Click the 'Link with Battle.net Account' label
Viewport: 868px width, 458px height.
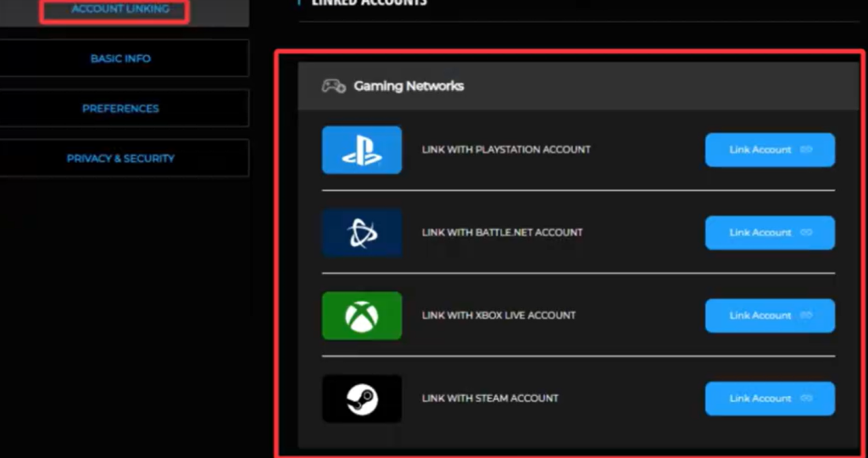(502, 232)
